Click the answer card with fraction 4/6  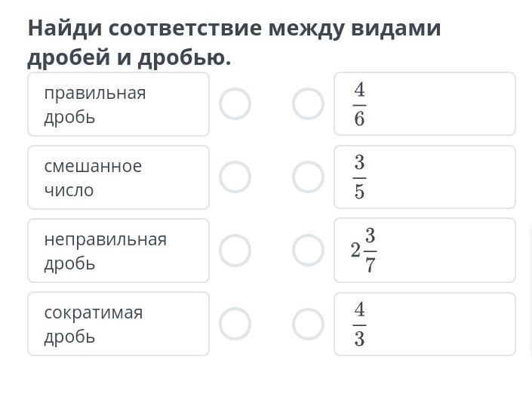(424, 104)
